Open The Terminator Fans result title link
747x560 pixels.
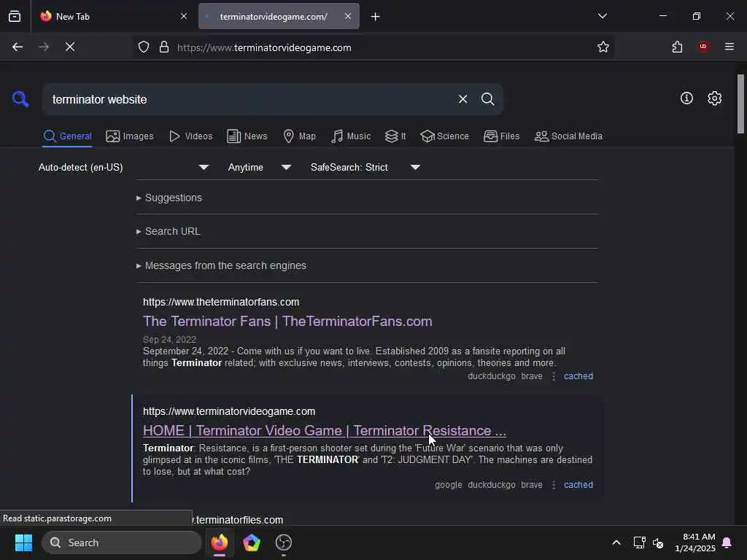point(287,322)
